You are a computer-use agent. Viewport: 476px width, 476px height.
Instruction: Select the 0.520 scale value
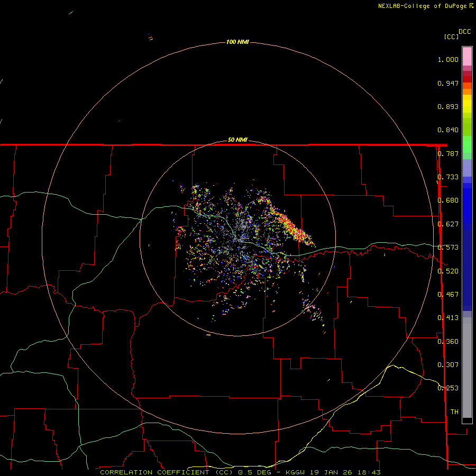pyautogui.click(x=448, y=271)
